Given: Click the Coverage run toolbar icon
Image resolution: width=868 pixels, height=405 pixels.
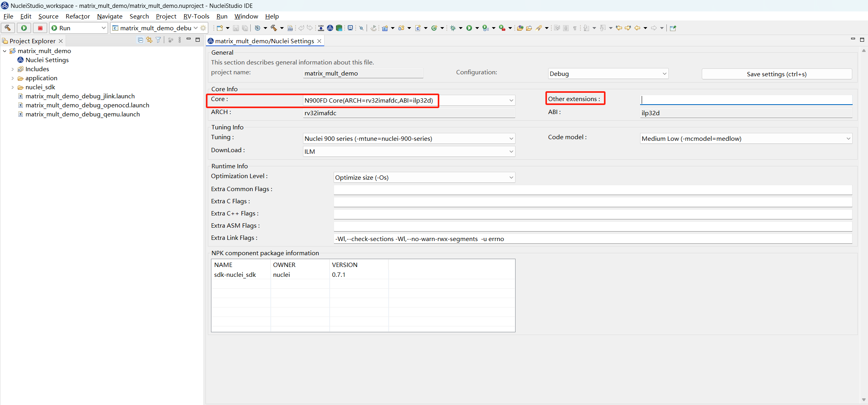Looking at the screenshot, I should tap(486, 28).
